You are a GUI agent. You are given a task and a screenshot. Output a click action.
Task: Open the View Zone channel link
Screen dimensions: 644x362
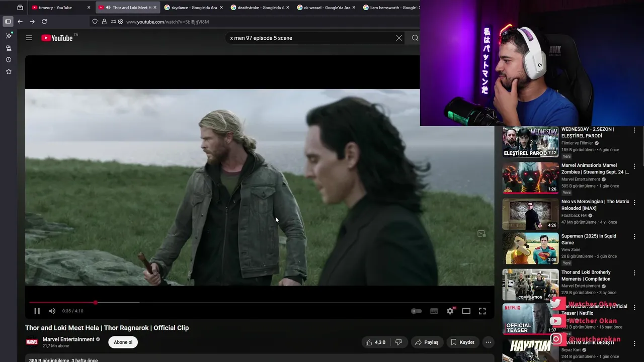pyautogui.click(x=571, y=250)
